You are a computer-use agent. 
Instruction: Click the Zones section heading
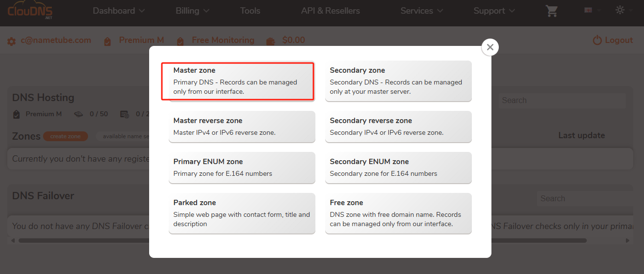26,136
